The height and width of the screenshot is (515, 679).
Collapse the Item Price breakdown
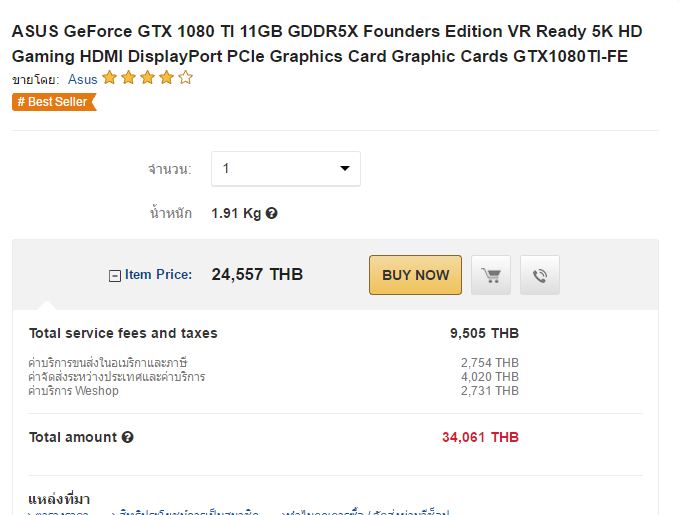click(114, 275)
